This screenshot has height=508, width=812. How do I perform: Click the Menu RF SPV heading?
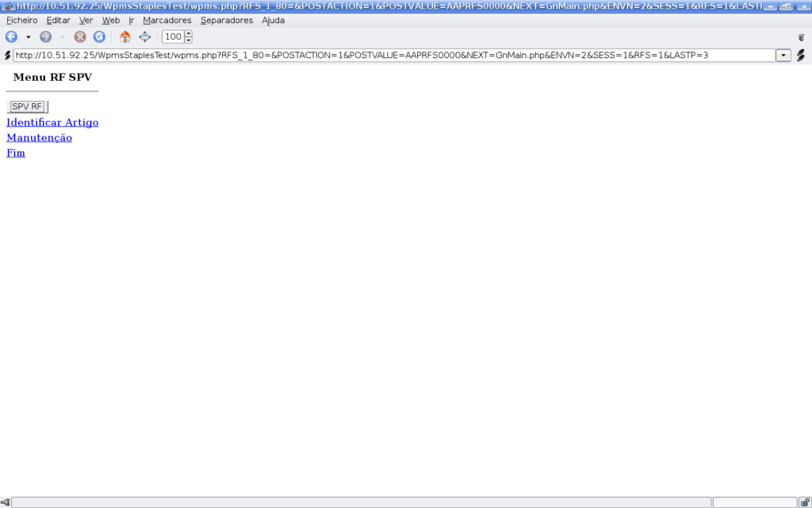coord(52,77)
